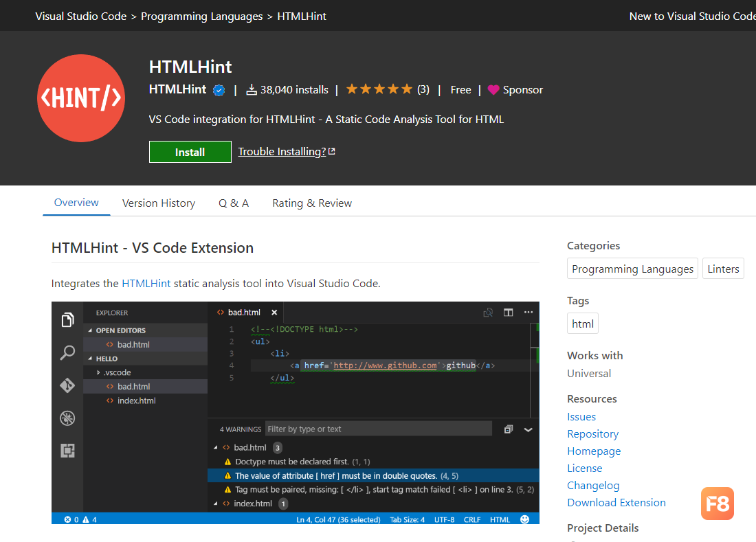
Task: Expand the .vscode folder
Action: pos(98,372)
